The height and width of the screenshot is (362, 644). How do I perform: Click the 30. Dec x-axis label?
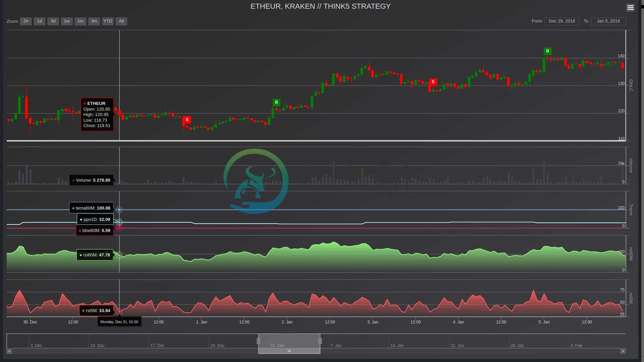click(x=30, y=322)
